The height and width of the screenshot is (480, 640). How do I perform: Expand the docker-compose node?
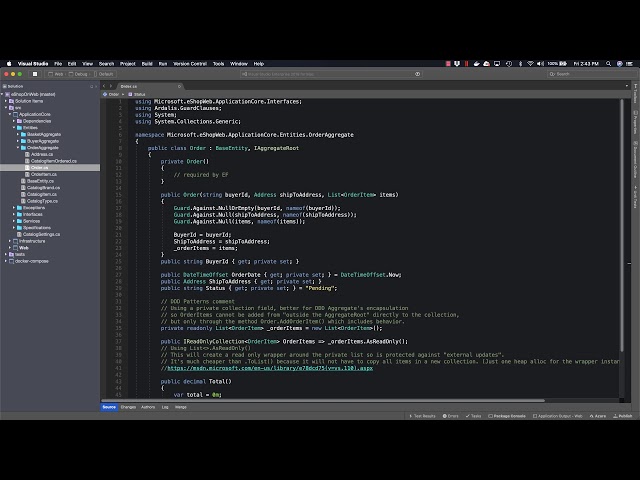pyautogui.click(x=6, y=261)
